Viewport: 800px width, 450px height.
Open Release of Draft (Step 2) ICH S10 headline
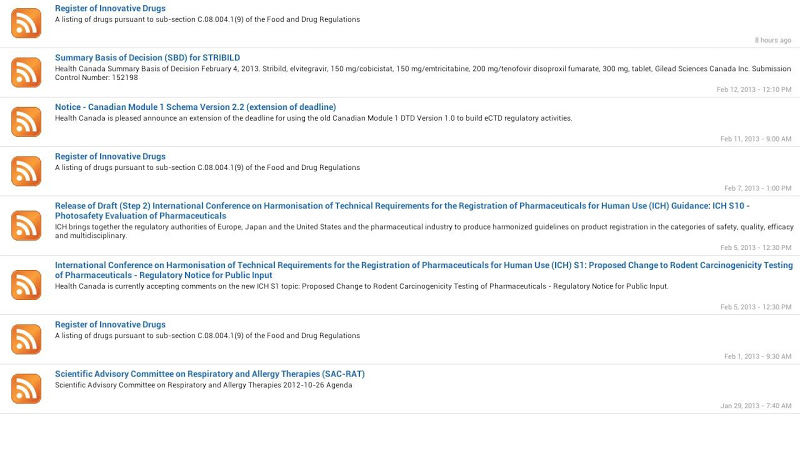point(402,211)
